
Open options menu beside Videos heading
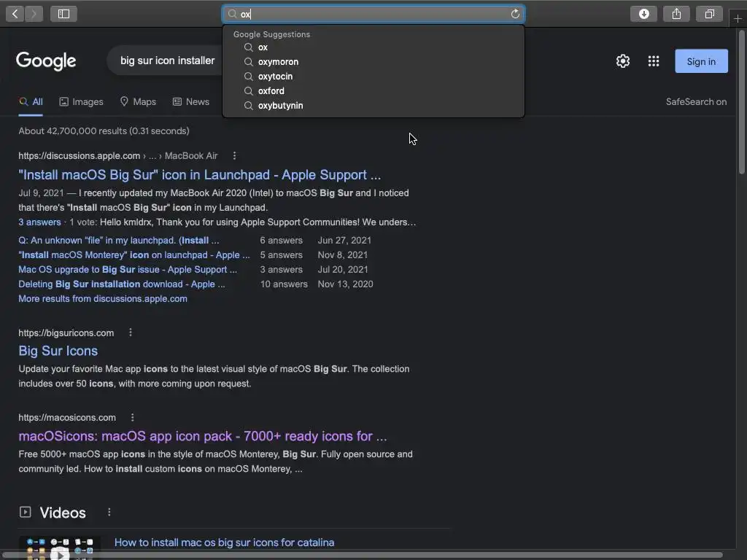(109, 512)
